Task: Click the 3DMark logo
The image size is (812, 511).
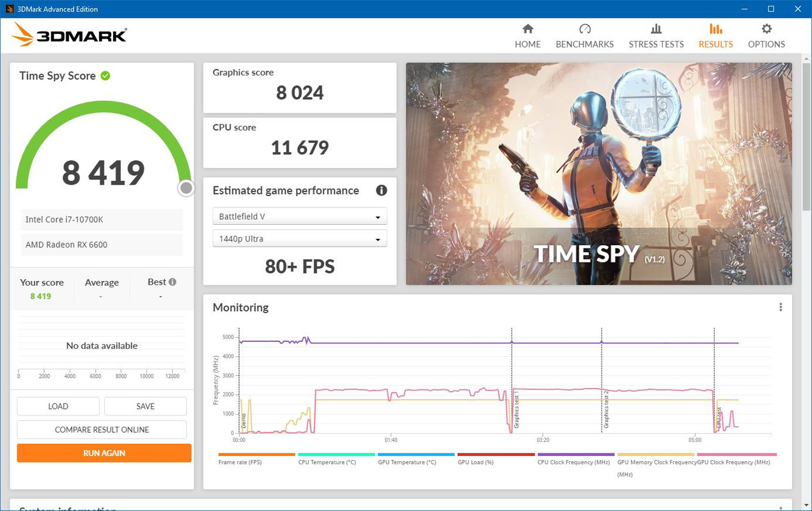Action: (69, 35)
